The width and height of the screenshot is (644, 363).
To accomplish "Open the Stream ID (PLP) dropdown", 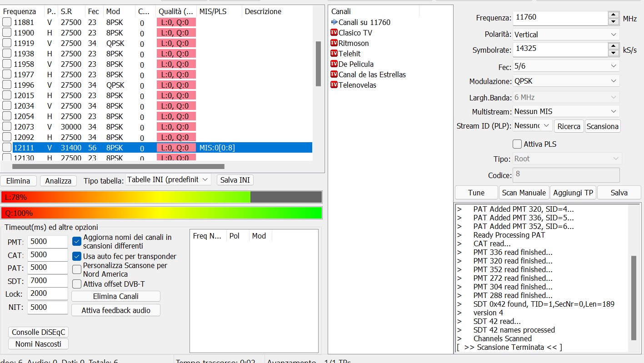I will (x=533, y=126).
